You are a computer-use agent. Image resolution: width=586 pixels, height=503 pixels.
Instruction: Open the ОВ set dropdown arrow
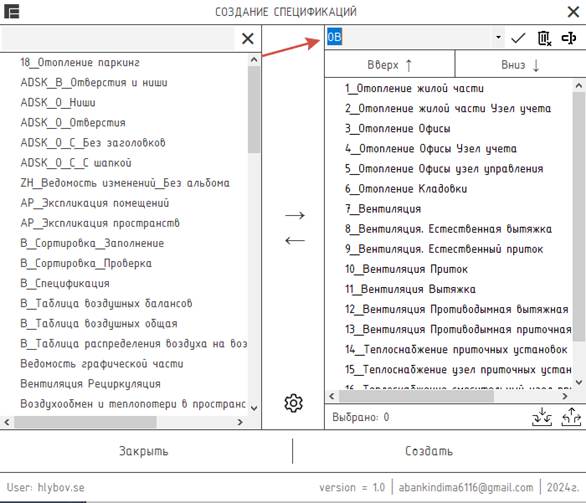(498, 37)
